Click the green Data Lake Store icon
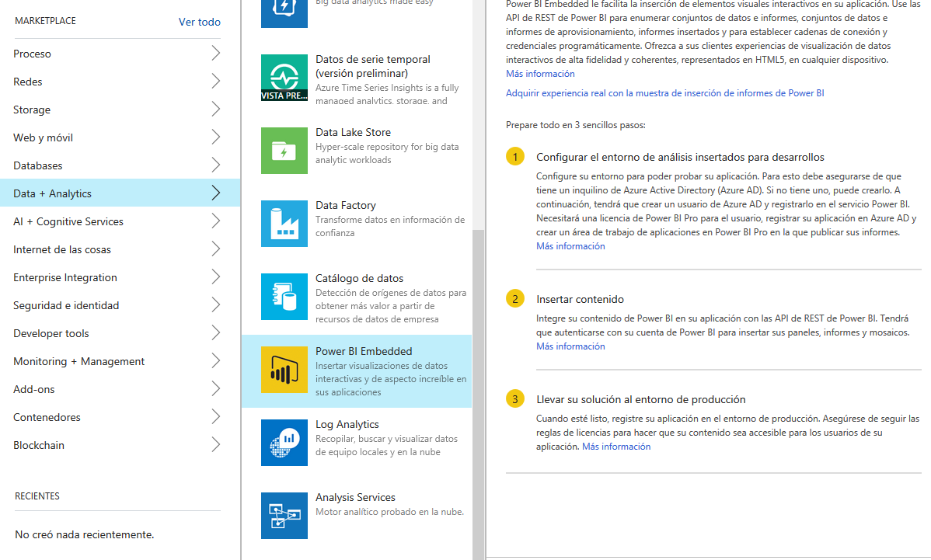Screen dimensions: 931x560 tap(284, 151)
